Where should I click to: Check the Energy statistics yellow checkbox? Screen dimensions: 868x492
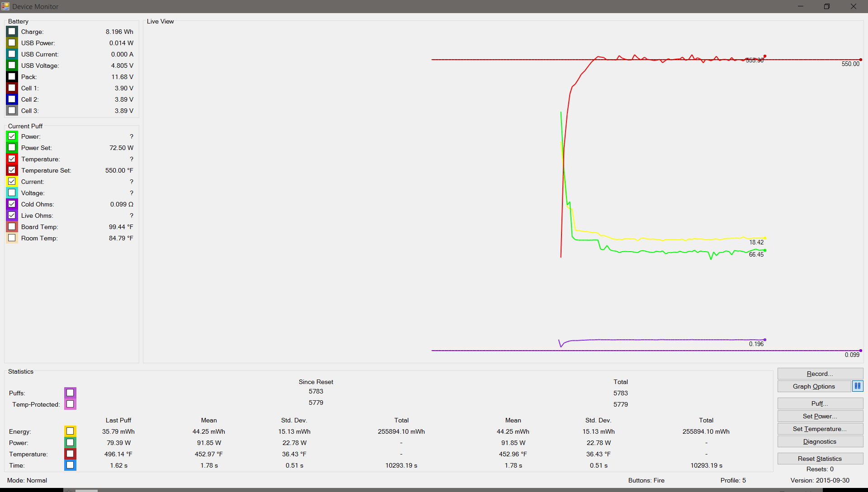tap(70, 431)
